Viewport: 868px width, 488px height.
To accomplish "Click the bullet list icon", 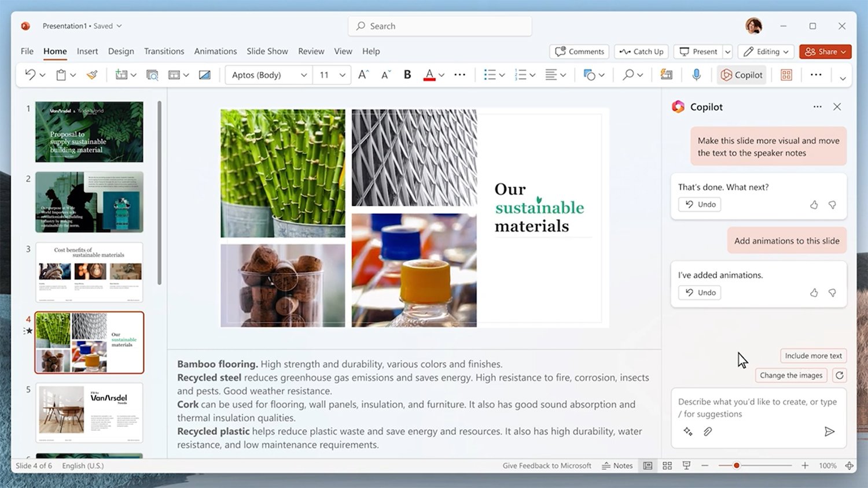I will 490,75.
